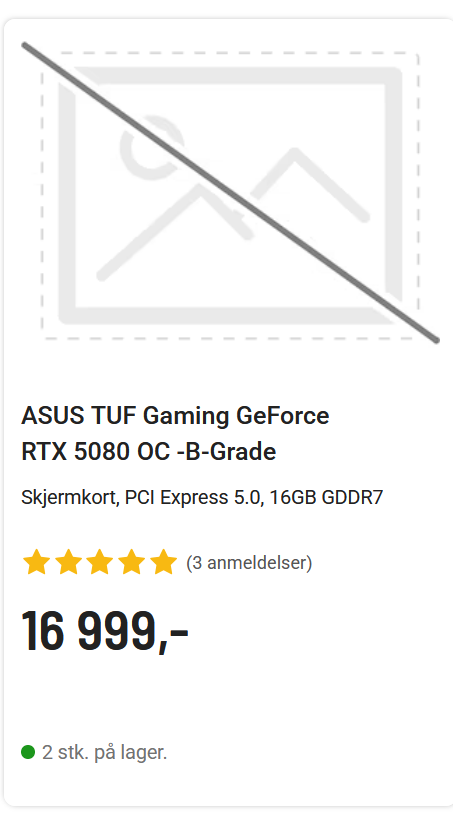The height and width of the screenshot is (819, 453).
Task: Click the 2 stk. på lager stock text
Action: tap(104, 753)
